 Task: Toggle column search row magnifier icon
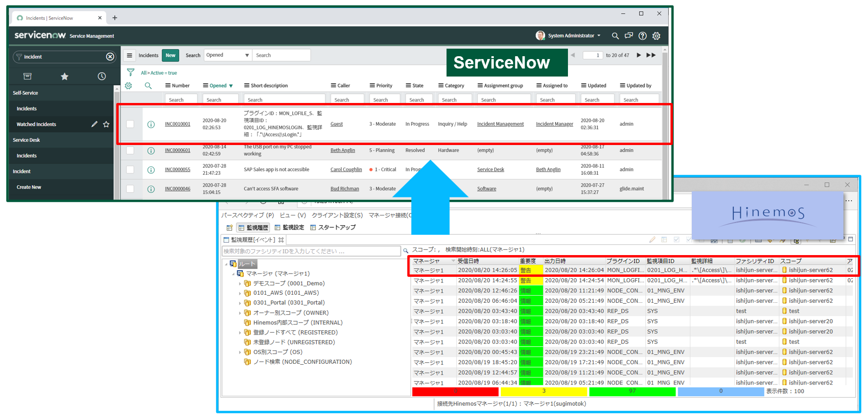click(148, 86)
